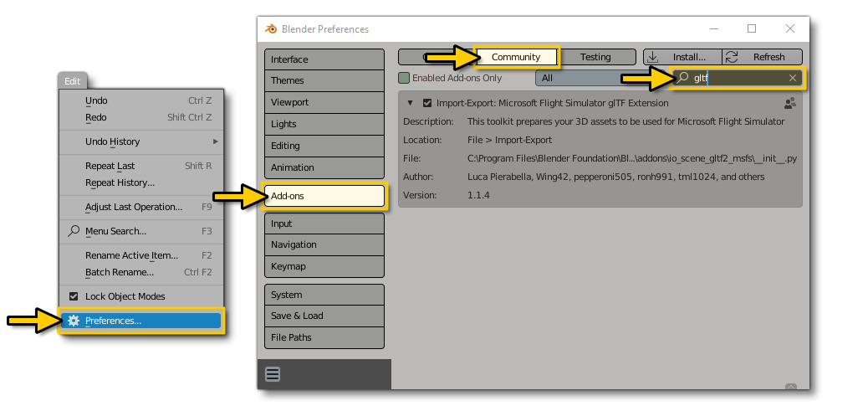
Task: Open Menu Search entry
Action: pyautogui.click(x=141, y=232)
